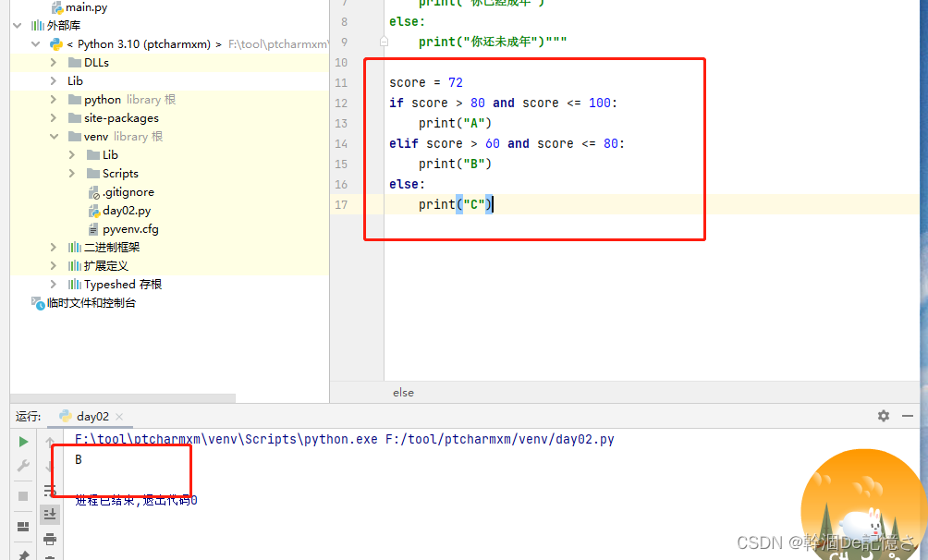This screenshot has height=560, width=928.
Task: Collapse the venv library root folder
Action: click(x=54, y=136)
